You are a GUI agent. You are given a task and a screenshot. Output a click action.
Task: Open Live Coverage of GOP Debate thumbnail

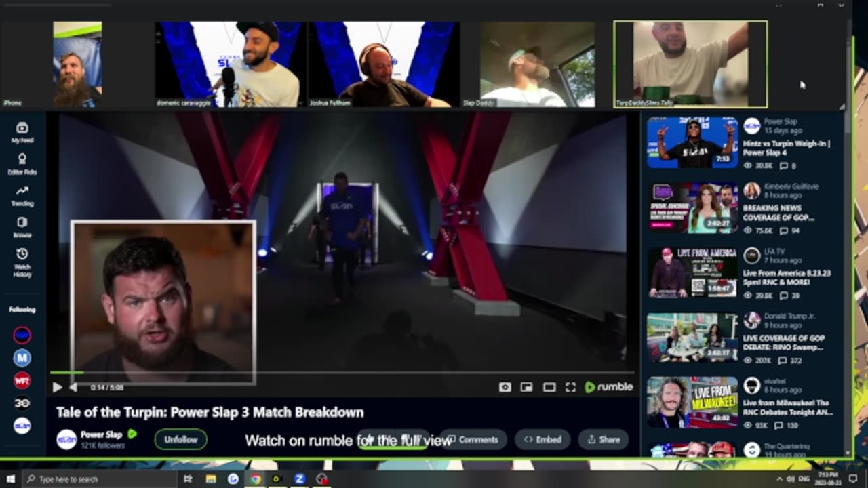tap(692, 338)
